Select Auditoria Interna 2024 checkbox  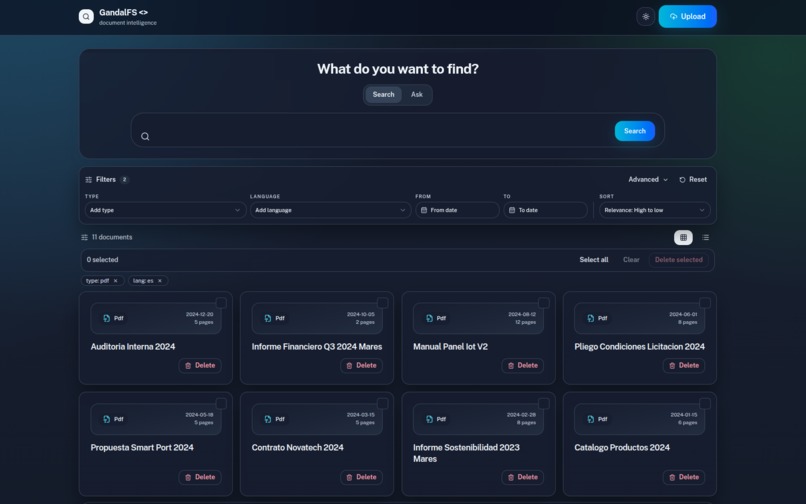pyautogui.click(x=221, y=302)
